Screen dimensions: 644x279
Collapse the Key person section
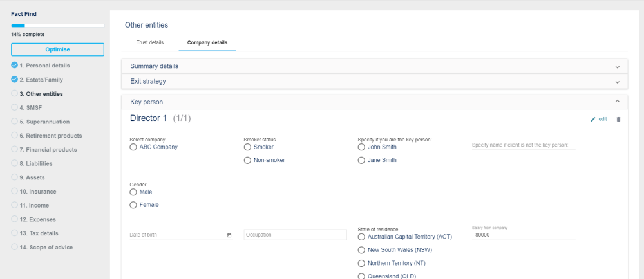(x=617, y=102)
